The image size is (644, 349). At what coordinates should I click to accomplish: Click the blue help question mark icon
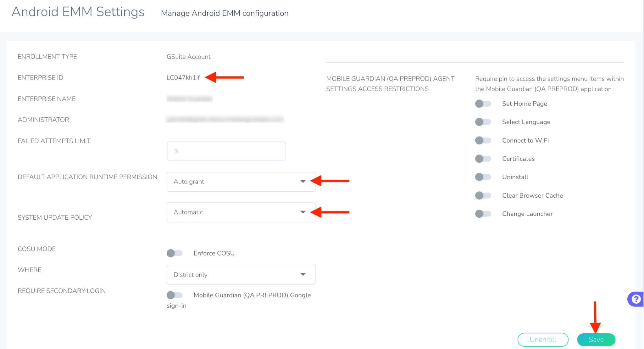(x=636, y=299)
